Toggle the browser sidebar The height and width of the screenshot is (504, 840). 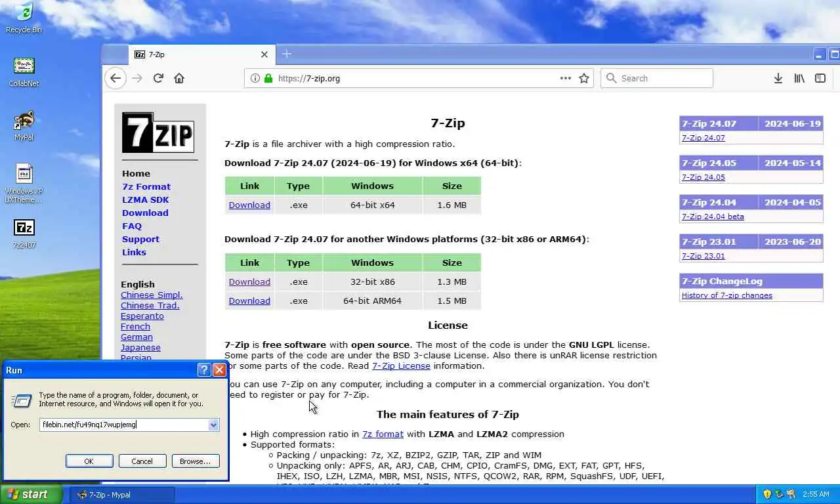[820, 78]
